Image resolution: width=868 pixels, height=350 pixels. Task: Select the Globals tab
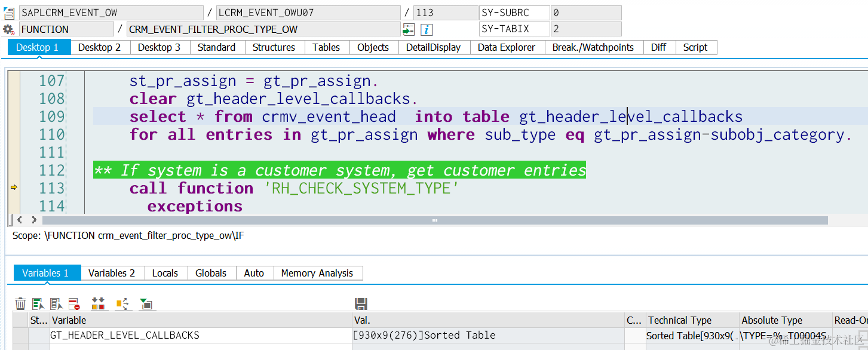[211, 273]
